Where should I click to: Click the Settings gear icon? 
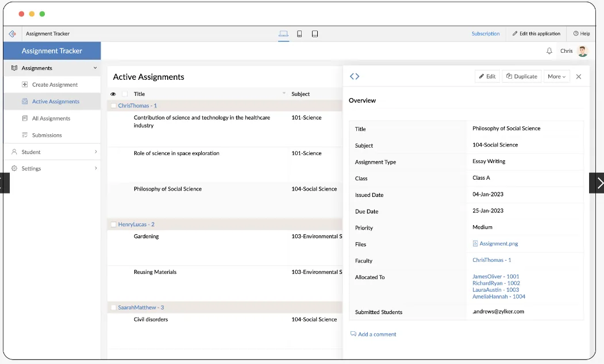coord(14,169)
